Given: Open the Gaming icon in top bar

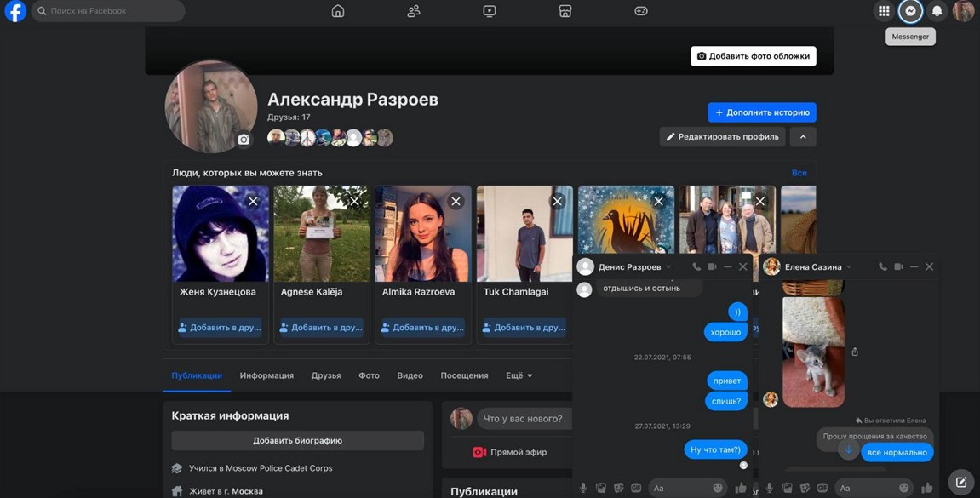Looking at the screenshot, I should pos(640,11).
